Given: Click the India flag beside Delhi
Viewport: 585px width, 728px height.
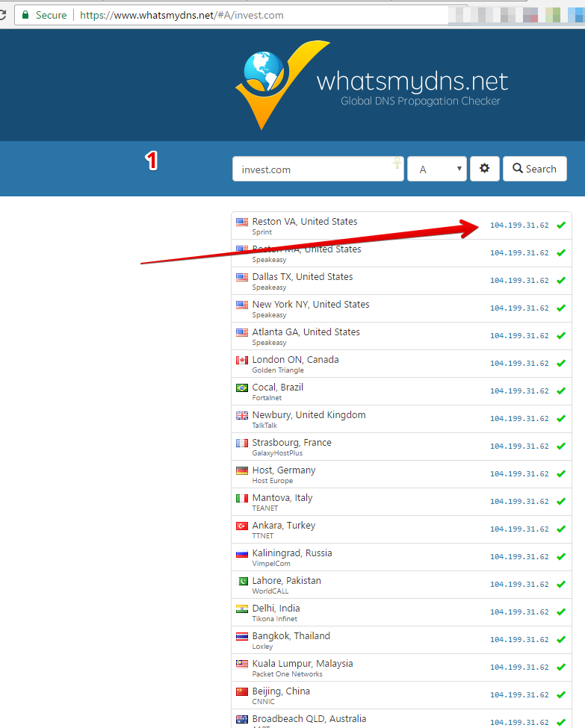Looking at the screenshot, I should pos(242,609).
